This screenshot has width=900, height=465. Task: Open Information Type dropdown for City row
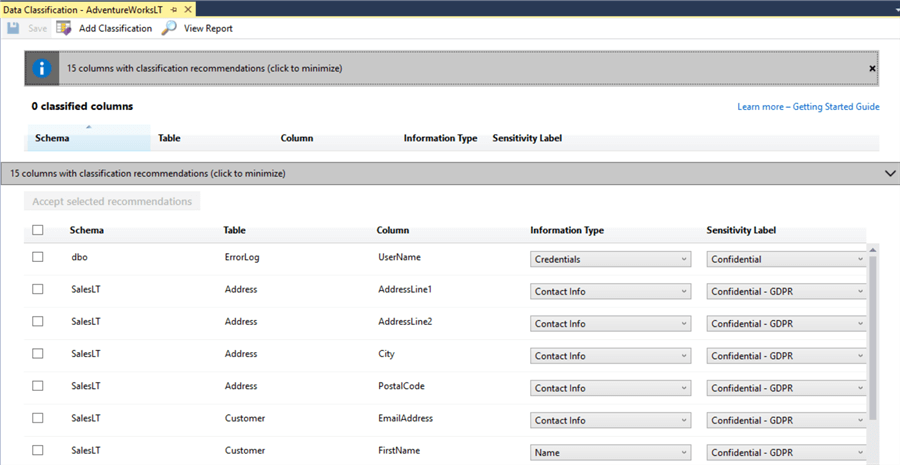[x=610, y=356]
